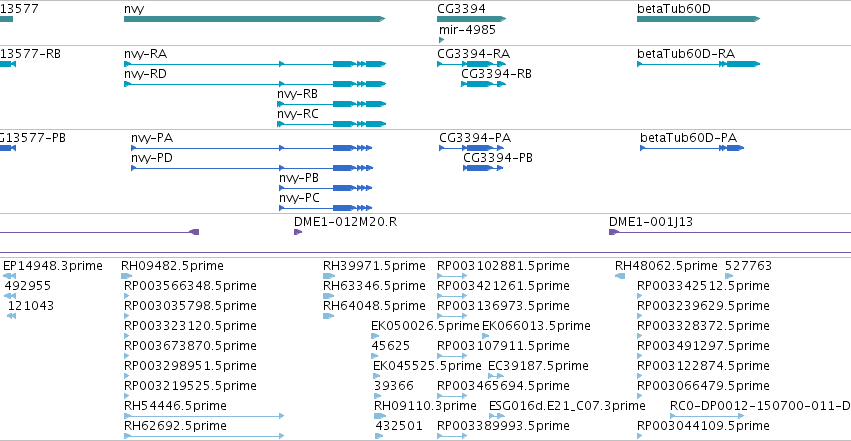Click the betaTub60D-RA transcript

coord(698,64)
